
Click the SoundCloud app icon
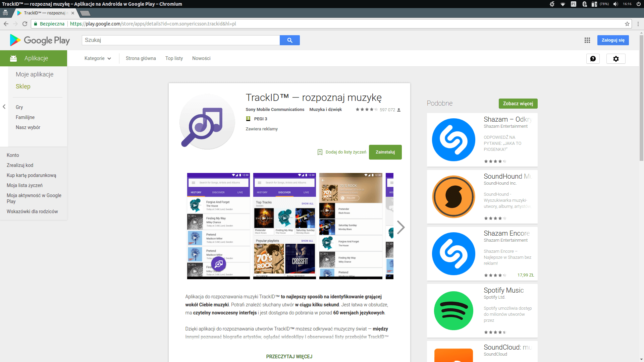click(x=453, y=355)
